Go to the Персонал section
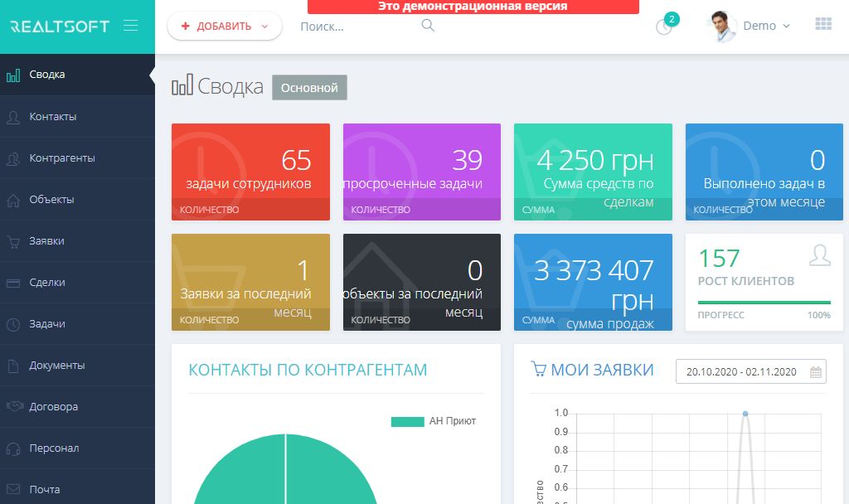This screenshot has height=504, width=849. point(77,448)
